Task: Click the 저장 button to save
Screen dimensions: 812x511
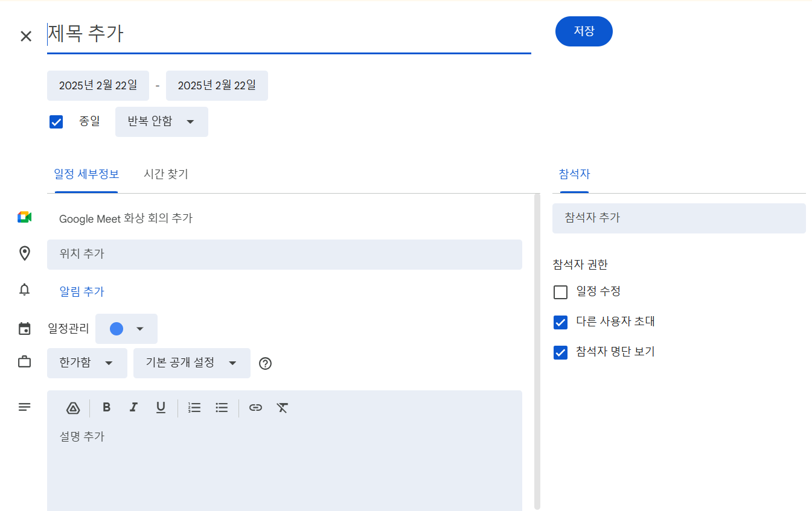Action: [583, 31]
